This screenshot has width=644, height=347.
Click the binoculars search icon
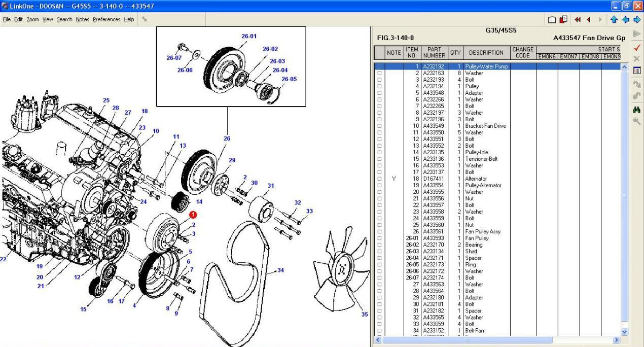(637, 109)
